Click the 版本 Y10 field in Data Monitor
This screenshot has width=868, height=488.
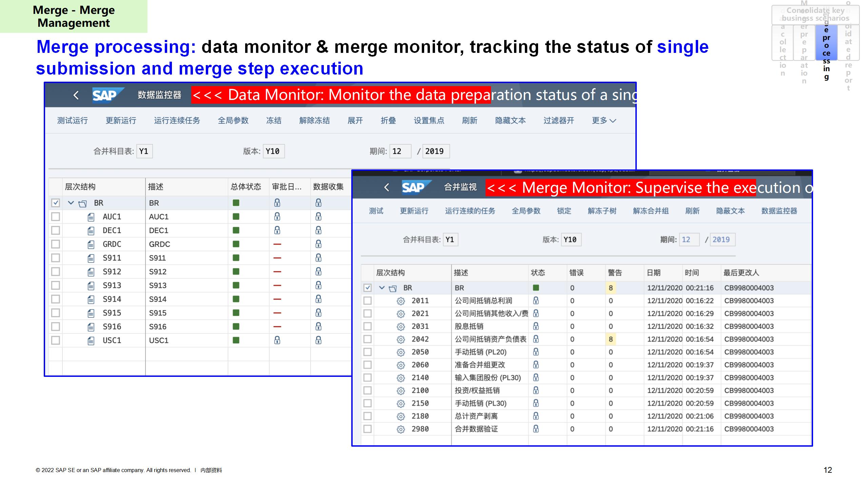click(273, 151)
